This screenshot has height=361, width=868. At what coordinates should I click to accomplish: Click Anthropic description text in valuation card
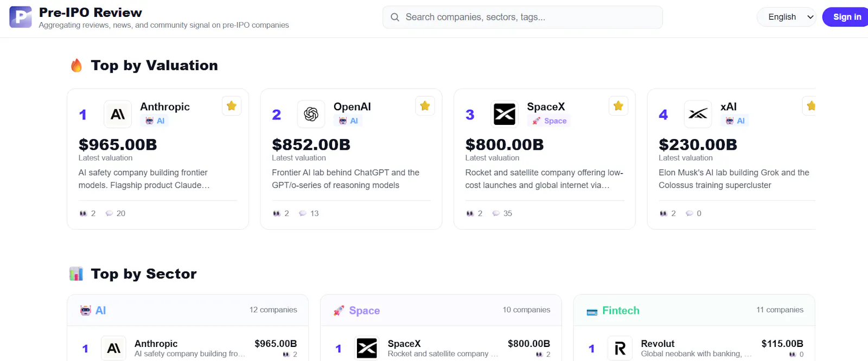tap(144, 179)
